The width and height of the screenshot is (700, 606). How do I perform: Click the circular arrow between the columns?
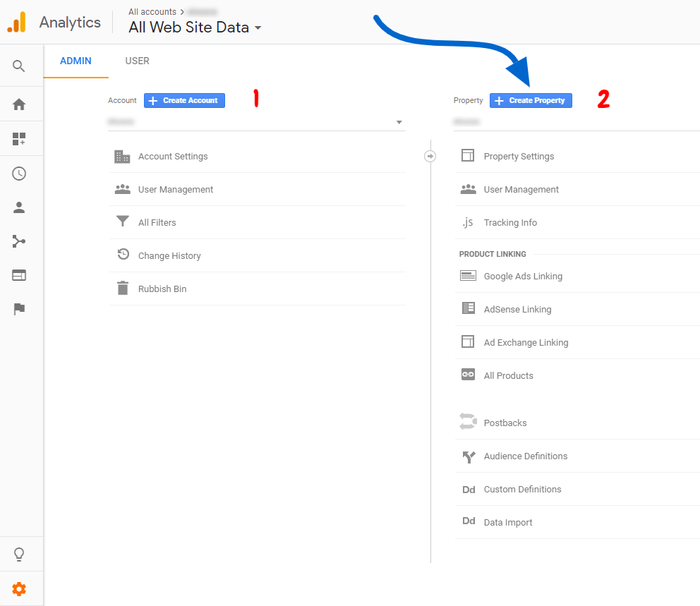tap(430, 156)
